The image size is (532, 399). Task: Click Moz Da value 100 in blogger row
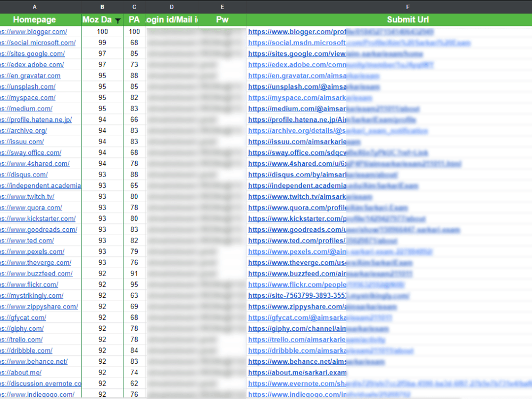103,31
